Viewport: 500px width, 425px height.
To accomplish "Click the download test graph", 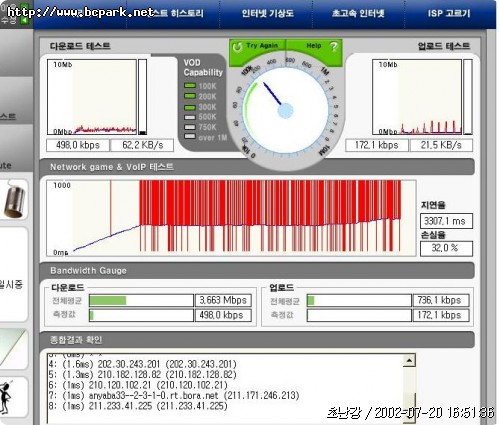I will [92, 97].
